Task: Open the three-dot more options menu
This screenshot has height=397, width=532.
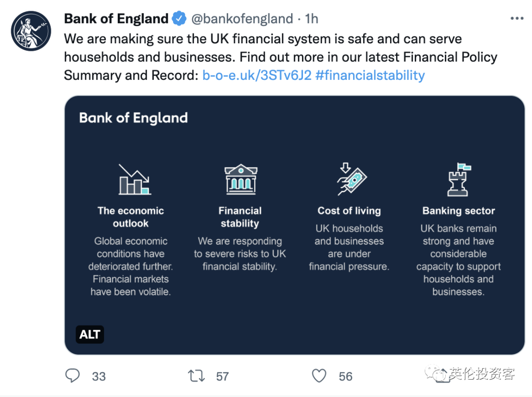Action: pos(517,18)
